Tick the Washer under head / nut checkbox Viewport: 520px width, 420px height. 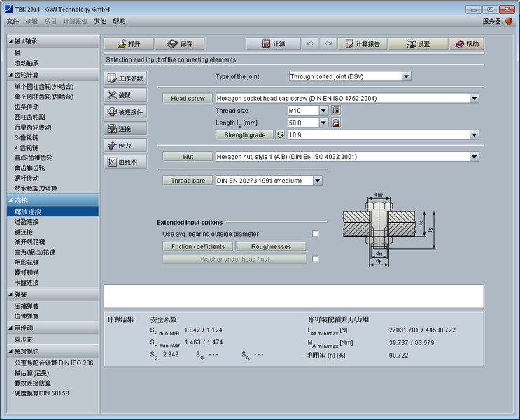316,259
